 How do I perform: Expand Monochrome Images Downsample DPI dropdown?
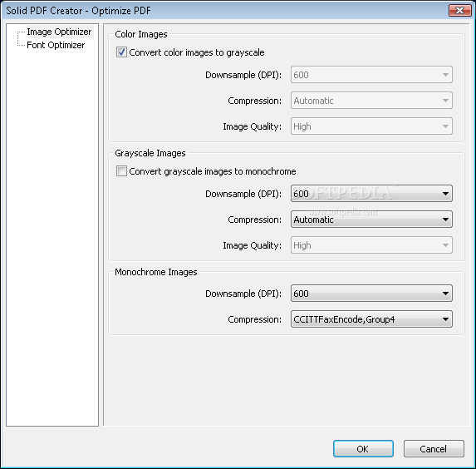click(x=371, y=293)
